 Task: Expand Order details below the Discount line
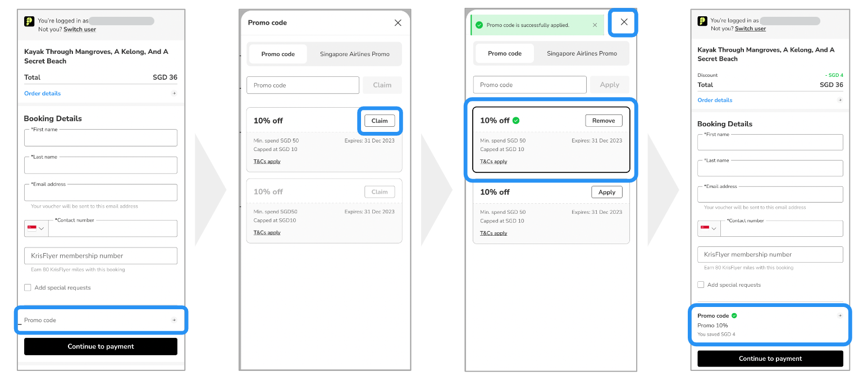(715, 100)
